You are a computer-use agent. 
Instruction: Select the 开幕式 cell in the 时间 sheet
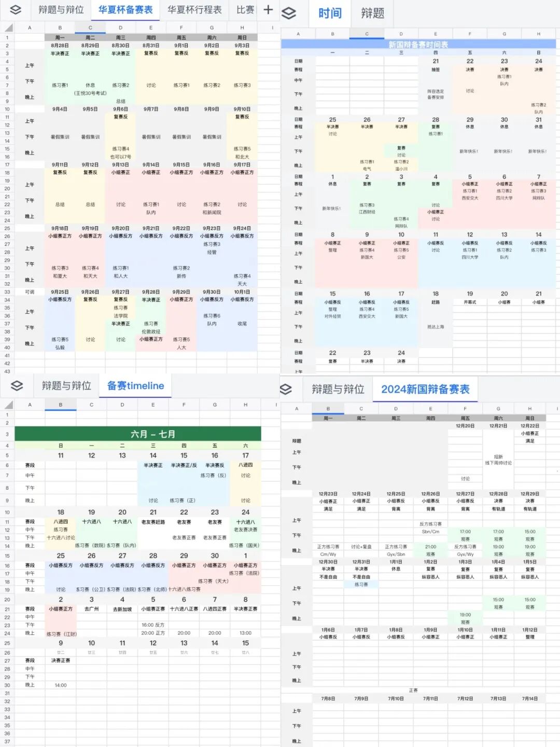(471, 301)
